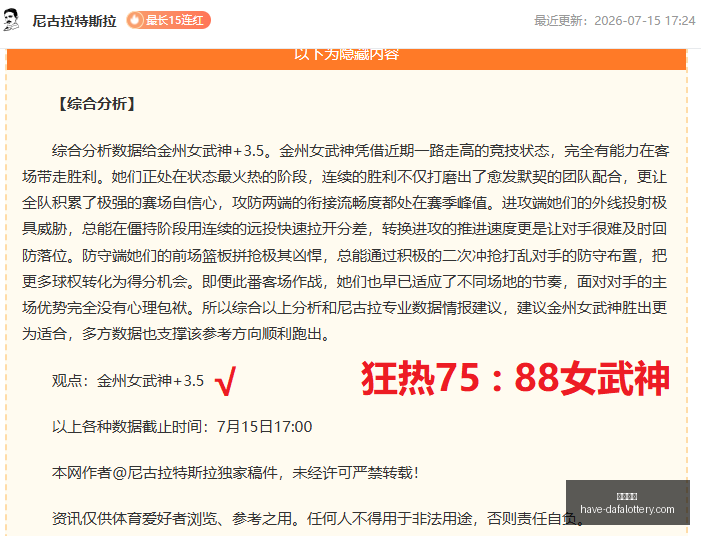The image size is (701, 536).
Task: Click the line 以上各种数据截止时间：7月15日17:00
Action: [182, 426]
